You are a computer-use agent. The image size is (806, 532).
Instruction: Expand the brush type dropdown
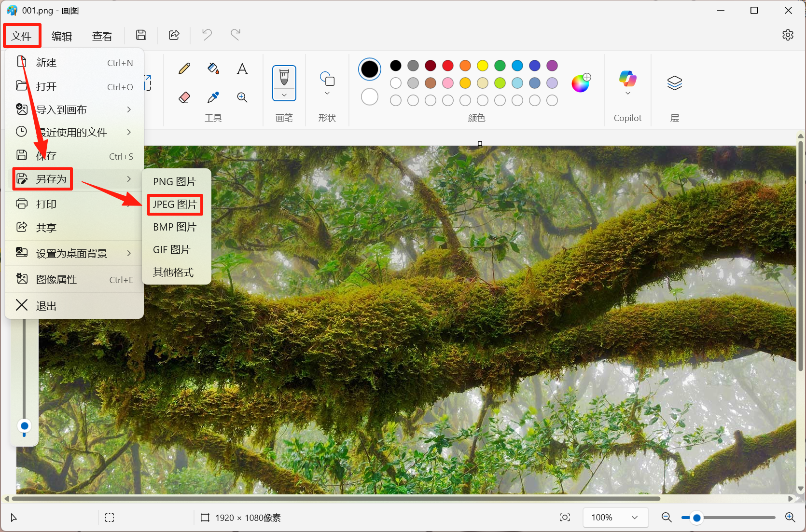pos(284,95)
